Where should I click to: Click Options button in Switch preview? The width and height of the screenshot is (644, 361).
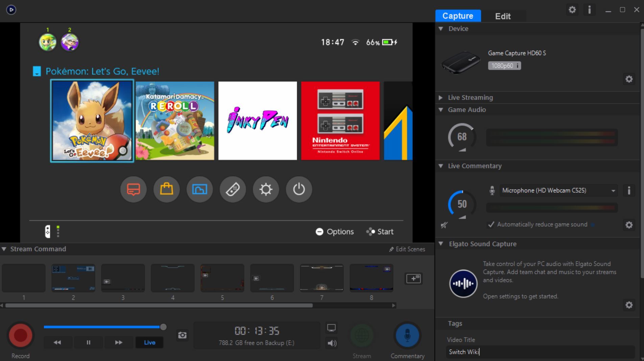[335, 232]
